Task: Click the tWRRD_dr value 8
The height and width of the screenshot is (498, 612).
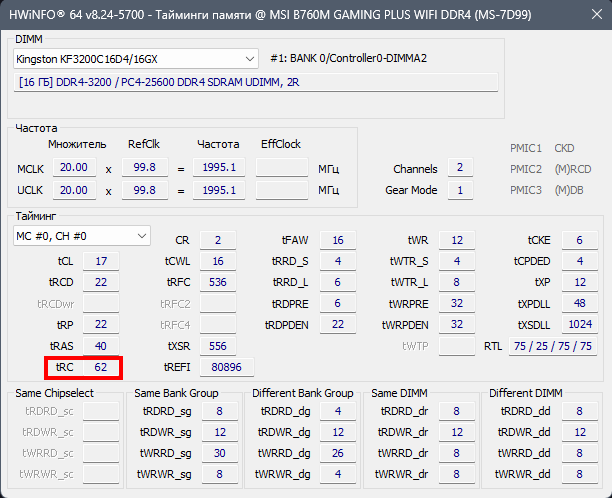Action: tap(457, 453)
